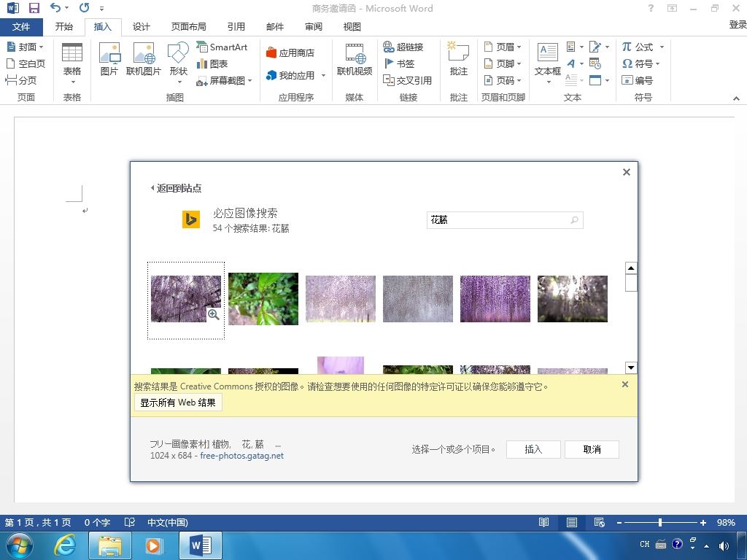Switch to read mode view icon
This screenshot has width=747, height=560.
[543, 522]
